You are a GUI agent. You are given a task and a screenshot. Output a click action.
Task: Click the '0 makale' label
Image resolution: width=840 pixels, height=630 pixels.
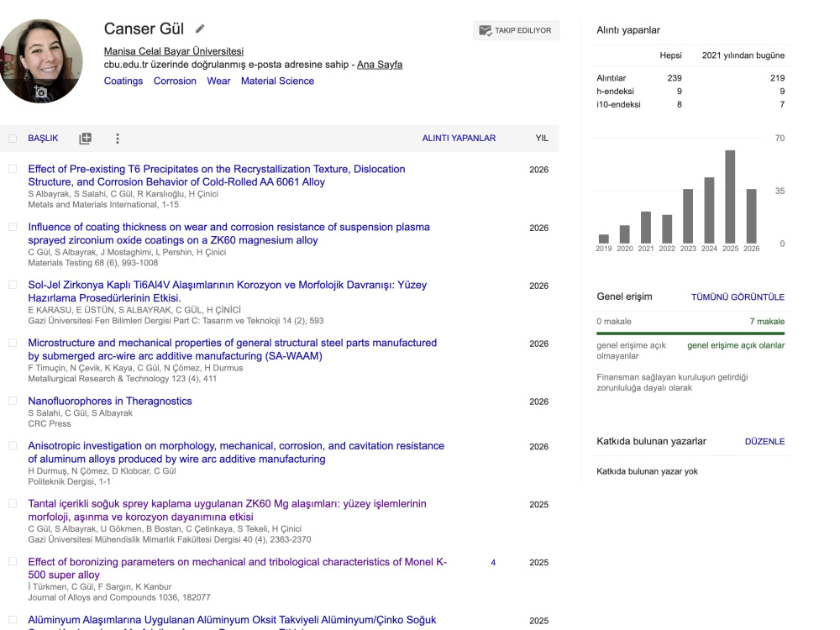(x=614, y=322)
